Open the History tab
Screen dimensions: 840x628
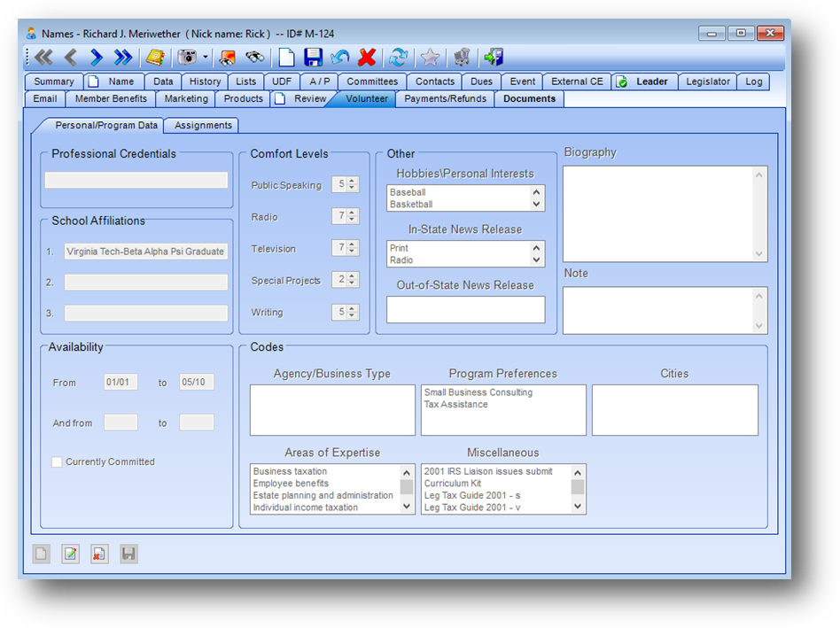205,81
